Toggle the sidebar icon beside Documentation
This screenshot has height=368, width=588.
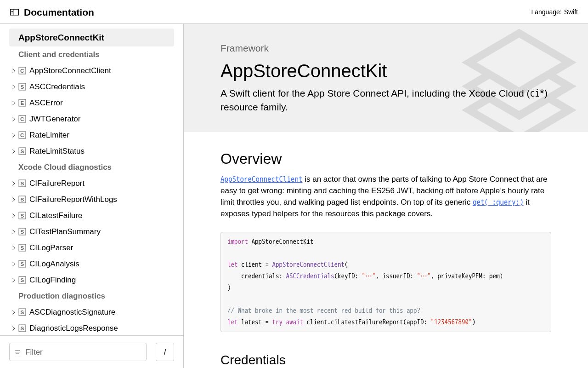tap(14, 12)
